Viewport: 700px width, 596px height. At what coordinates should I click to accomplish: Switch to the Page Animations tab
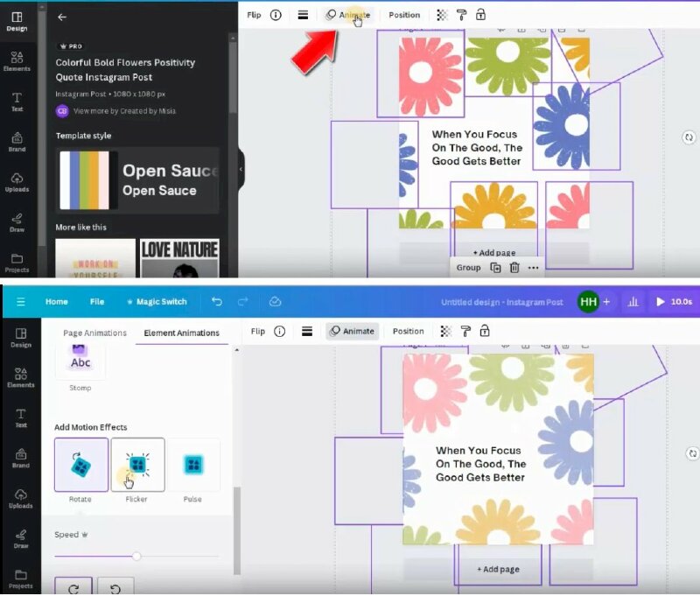[x=94, y=333]
